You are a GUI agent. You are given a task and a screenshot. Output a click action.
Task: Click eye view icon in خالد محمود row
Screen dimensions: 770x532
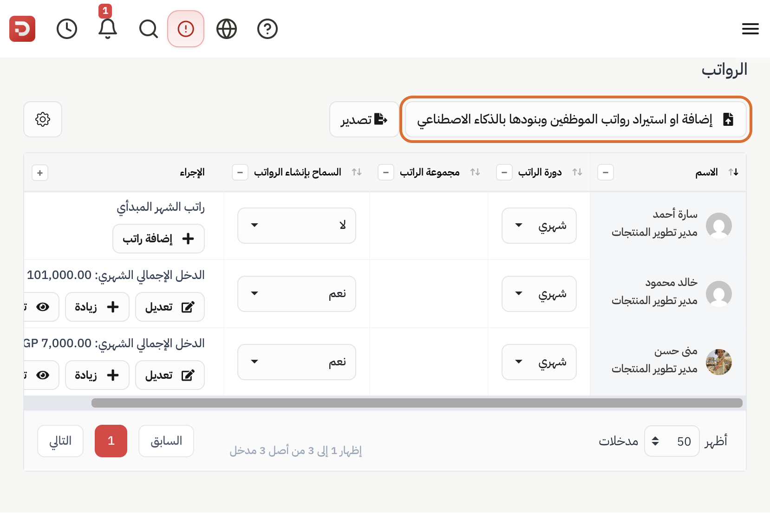[x=43, y=307]
